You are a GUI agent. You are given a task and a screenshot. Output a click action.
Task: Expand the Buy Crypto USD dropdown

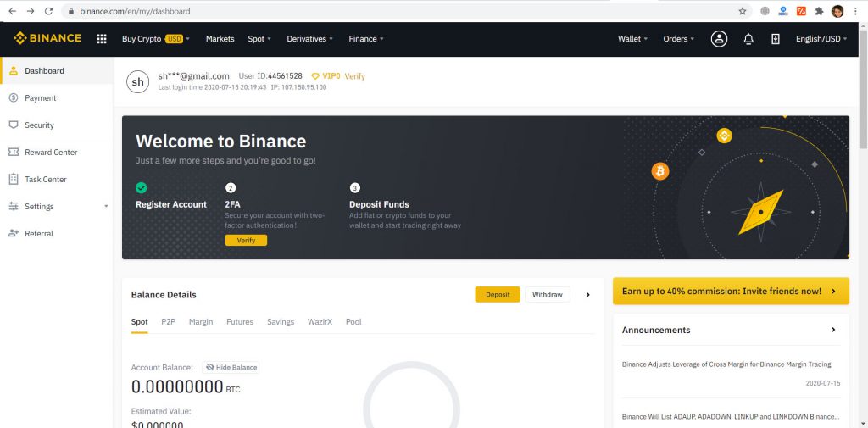[x=156, y=39]
